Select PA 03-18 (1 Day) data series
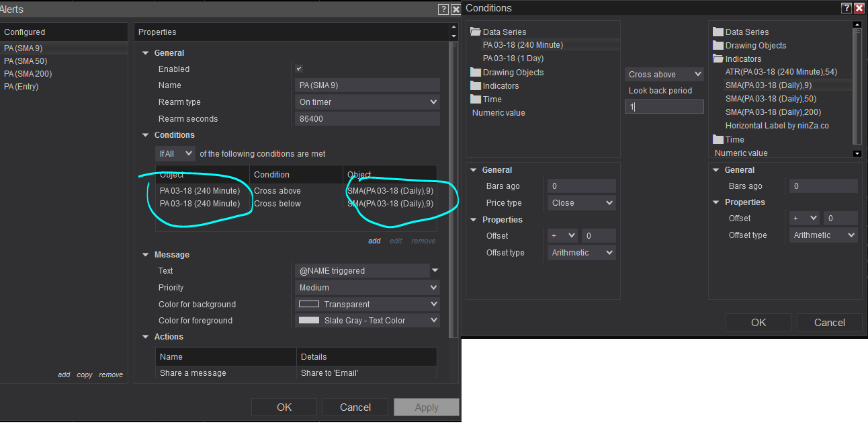 [513, 58]
